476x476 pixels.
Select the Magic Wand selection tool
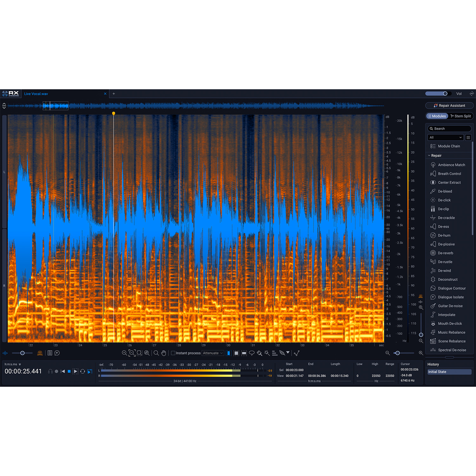[x=267, y=353]
